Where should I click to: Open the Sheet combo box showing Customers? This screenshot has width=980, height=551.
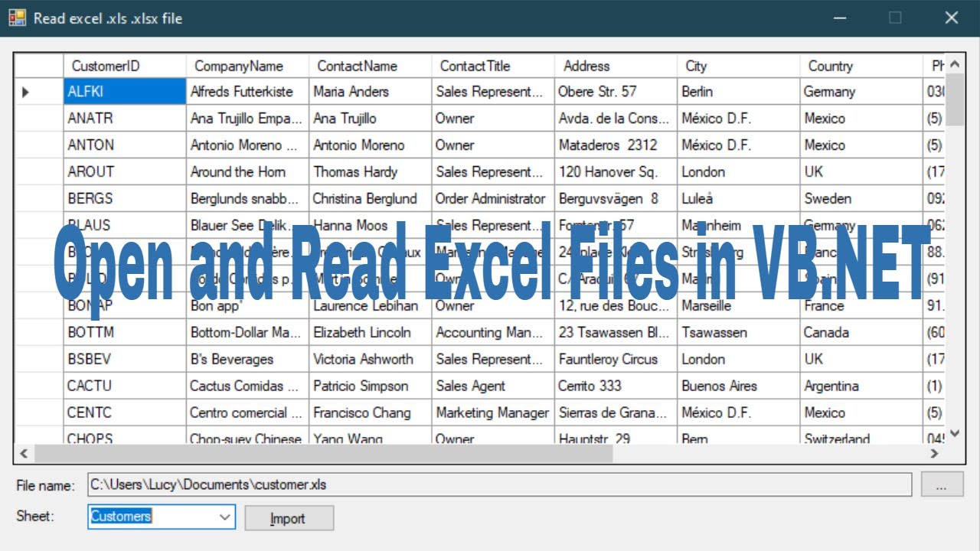pos(162,517)
